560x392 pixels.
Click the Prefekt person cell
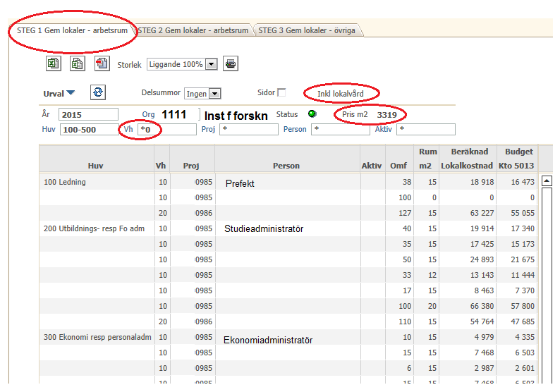coord(240,183)
